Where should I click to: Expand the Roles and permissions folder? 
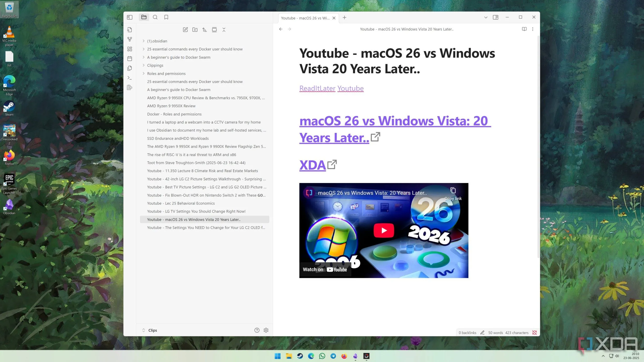144,73
